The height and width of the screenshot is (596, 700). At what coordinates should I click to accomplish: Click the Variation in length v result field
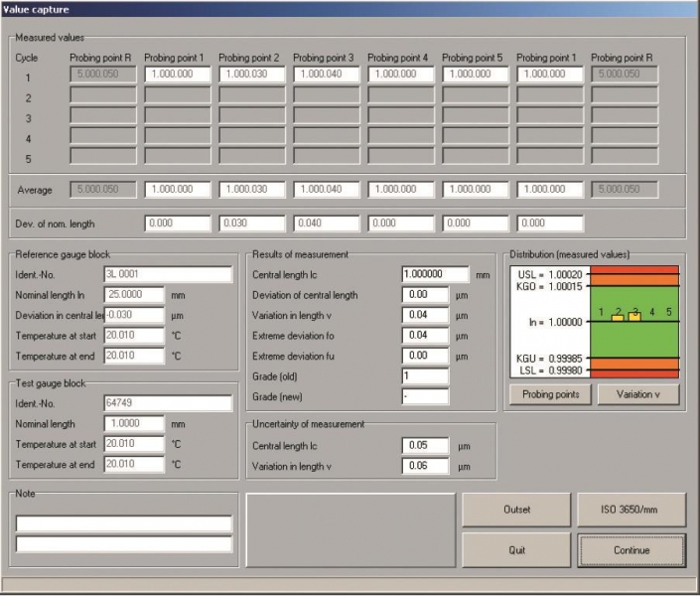point(425,315)
